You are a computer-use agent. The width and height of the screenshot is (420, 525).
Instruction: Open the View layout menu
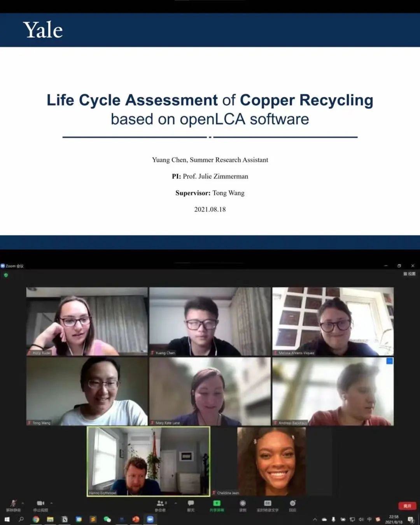(x=409, y=274)
